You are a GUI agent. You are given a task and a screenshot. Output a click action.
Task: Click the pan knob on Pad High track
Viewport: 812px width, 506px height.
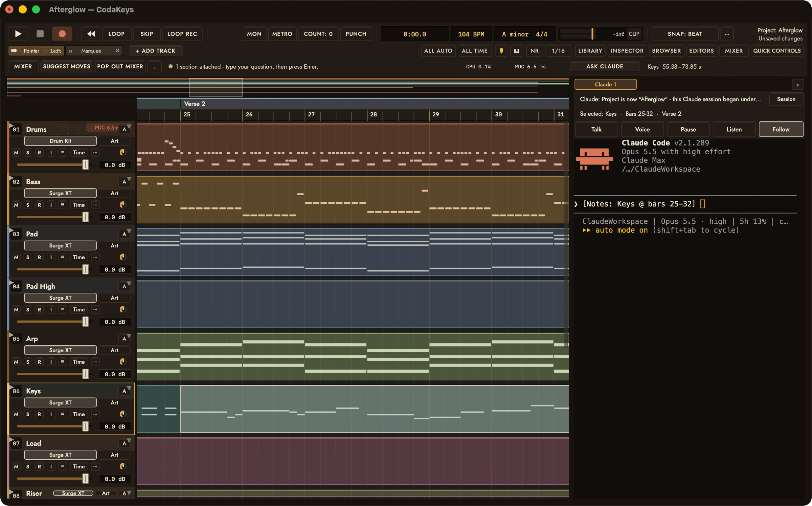click(122, 309)
